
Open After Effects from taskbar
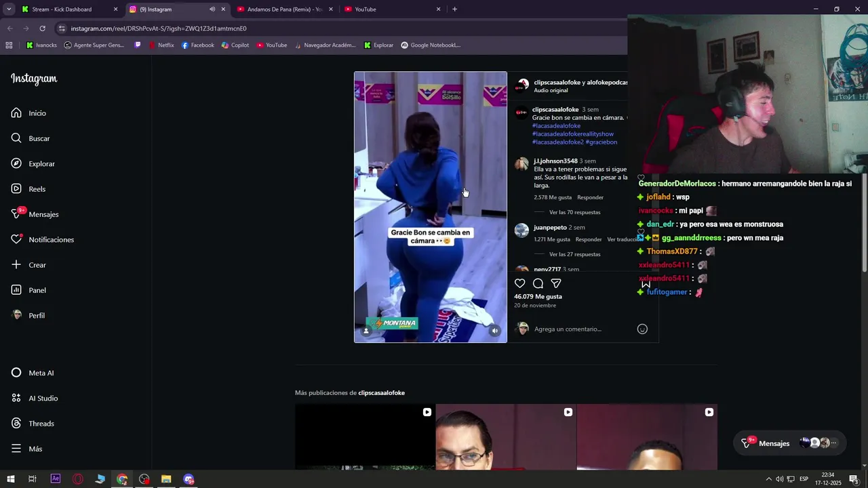click(x=56, y=479)
